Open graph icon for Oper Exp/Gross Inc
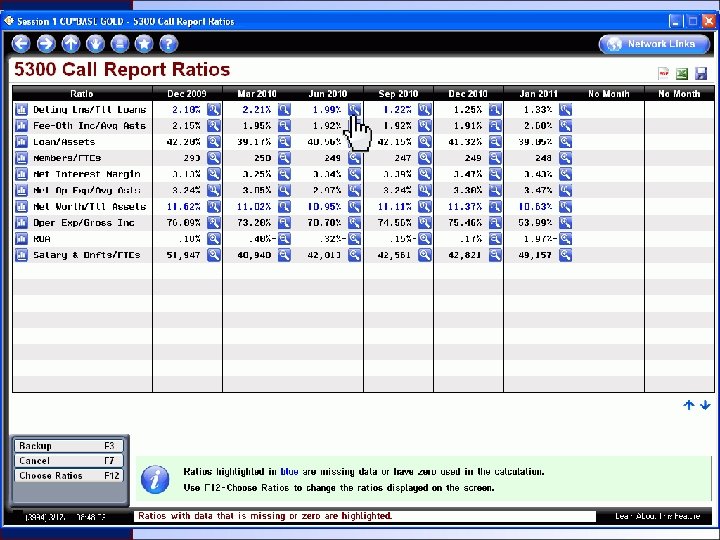 (21, 223)
